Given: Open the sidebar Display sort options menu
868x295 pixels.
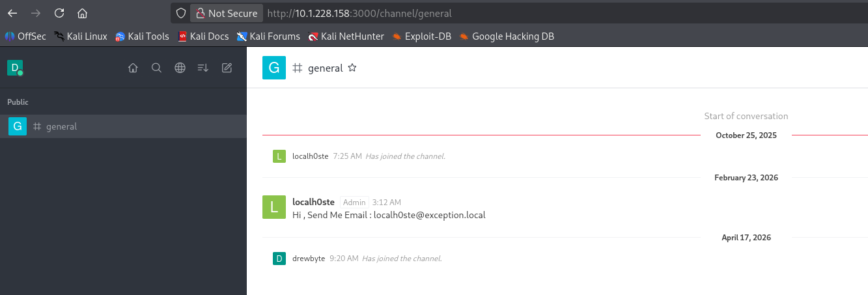Looking at the screenshot, I should tap(203, 68).
